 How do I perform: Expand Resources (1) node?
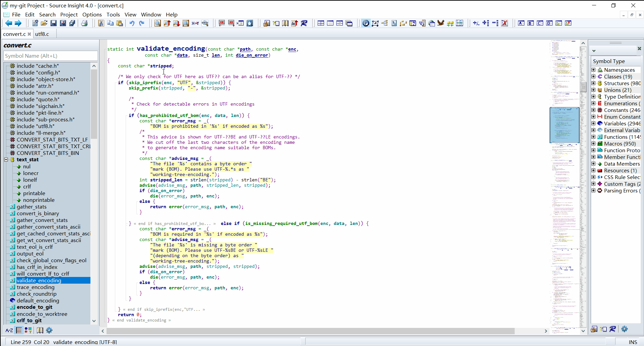click(x=593, y=170)
